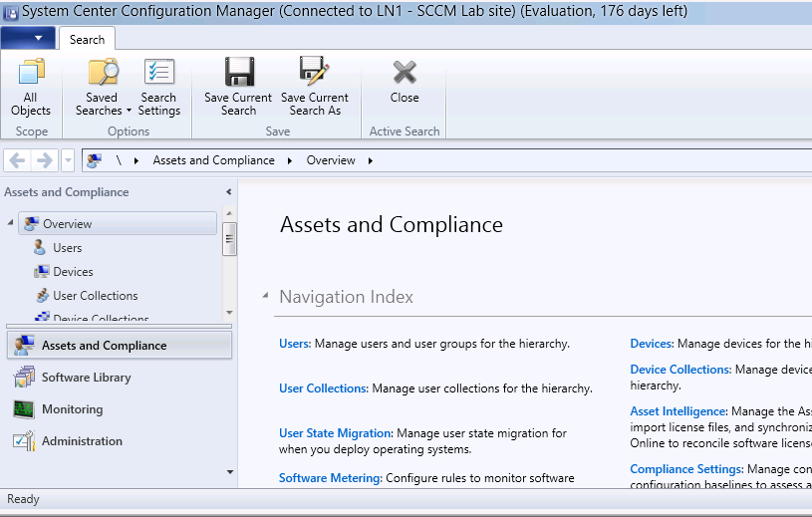Expand the Saved Searches dropdown arrow
Image resolution: width=812 pixels, height=517 pixels.
[129, 111]
